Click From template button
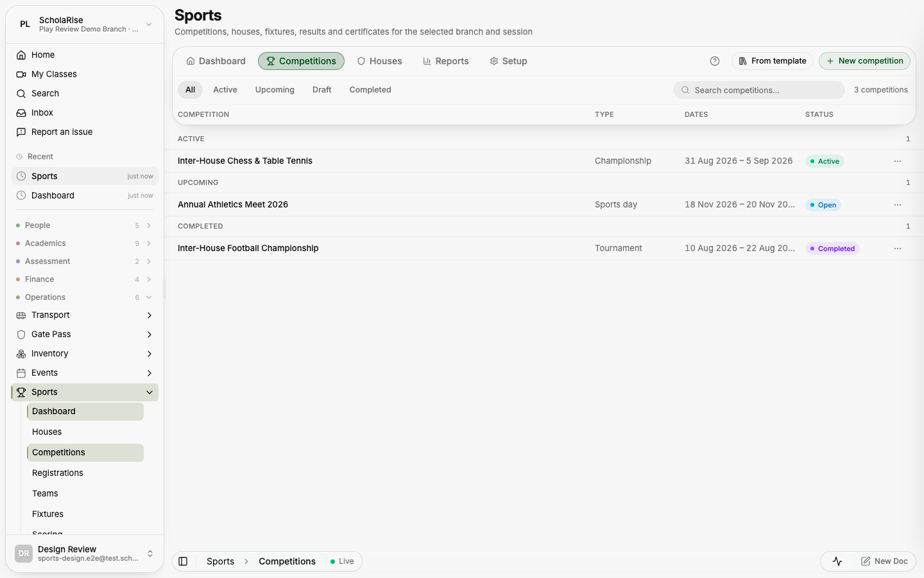 [772, 61]
